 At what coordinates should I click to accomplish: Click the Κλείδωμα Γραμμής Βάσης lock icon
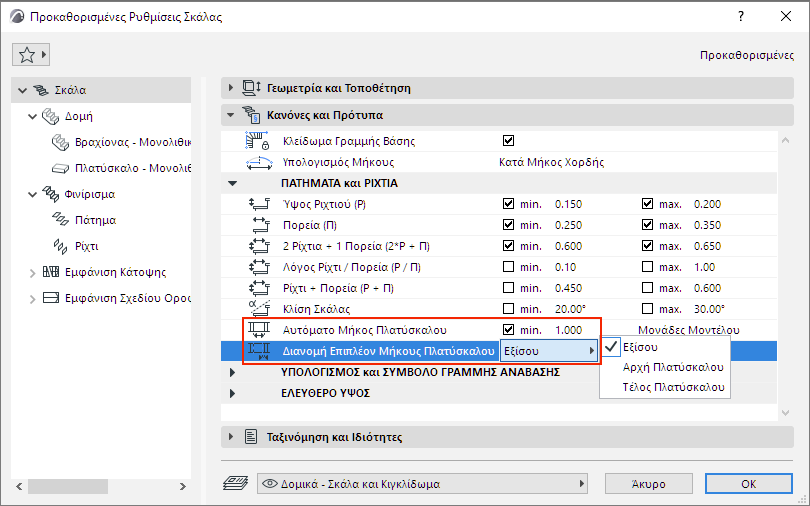point(258,141)
